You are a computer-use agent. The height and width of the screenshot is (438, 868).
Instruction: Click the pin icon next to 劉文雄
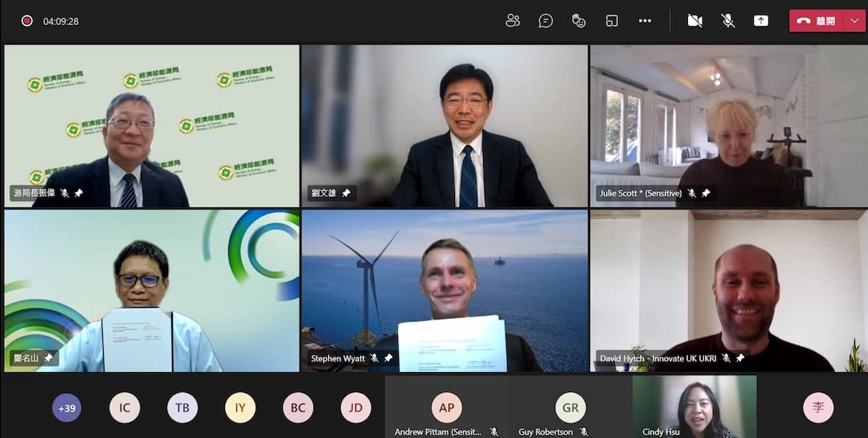pyautogui.click(x=346, y=194)
